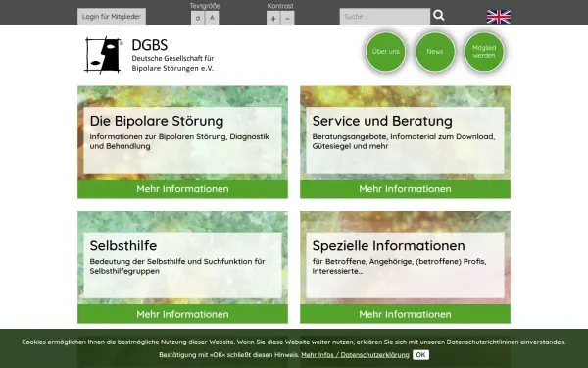588x368 pixels.
Task: Click Mehr Informationen under Die Bipolare Störung
Action: [x=182, y=188]
